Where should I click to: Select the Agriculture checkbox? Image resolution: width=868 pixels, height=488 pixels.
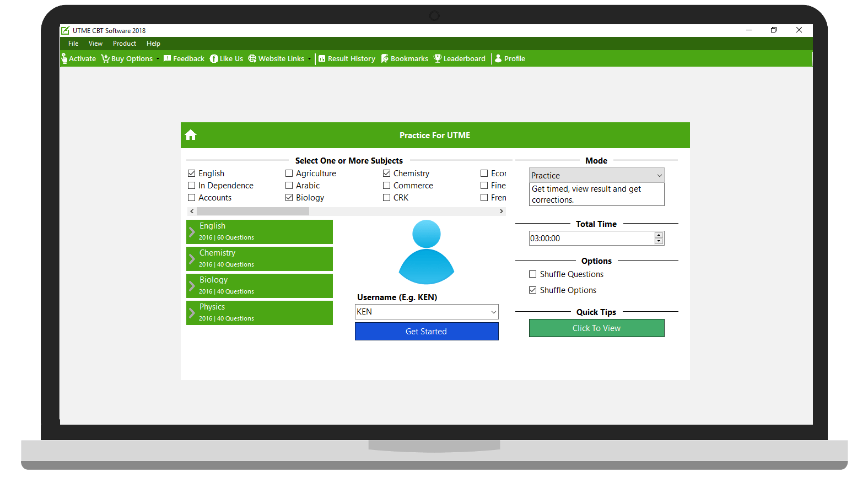point(289,173)
